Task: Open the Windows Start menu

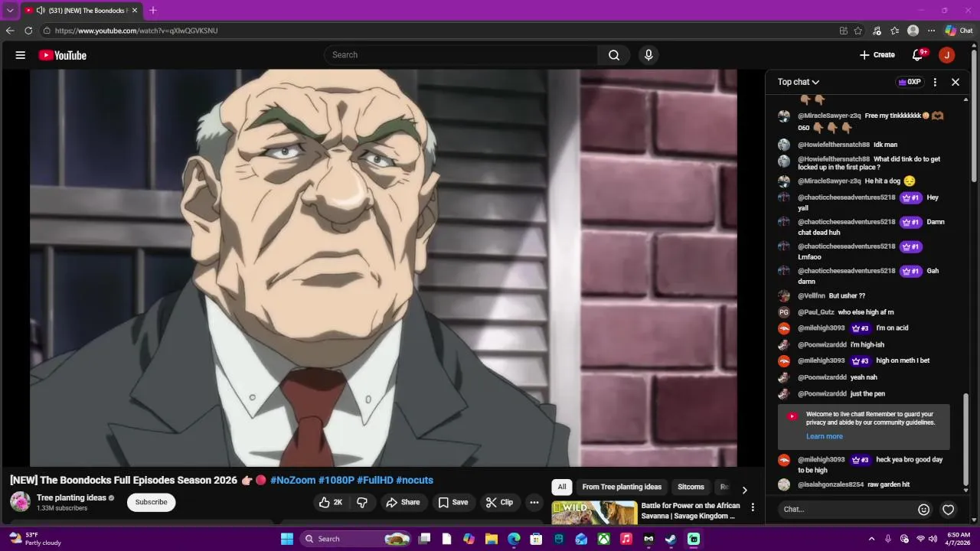Action: pyautogui.click(x=287, y=539)
